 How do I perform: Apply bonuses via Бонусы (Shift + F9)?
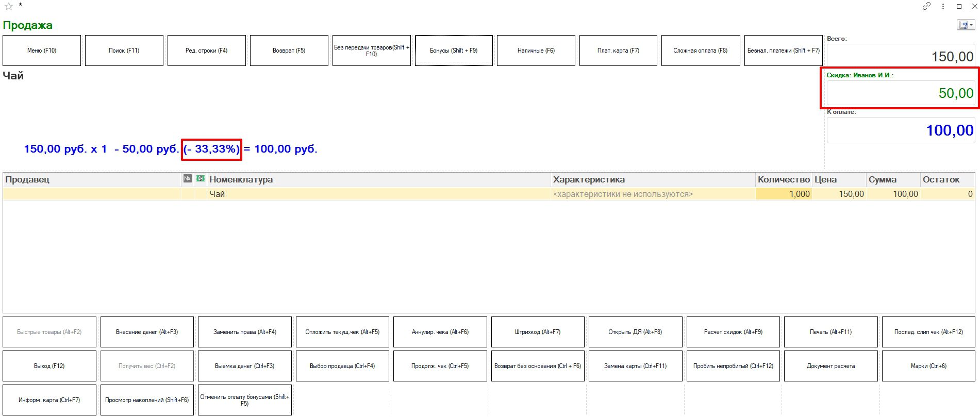tap(454, 51)
